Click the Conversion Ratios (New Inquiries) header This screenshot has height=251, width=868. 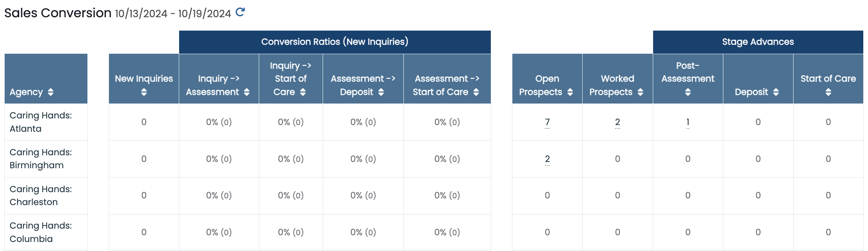(335, 42)
